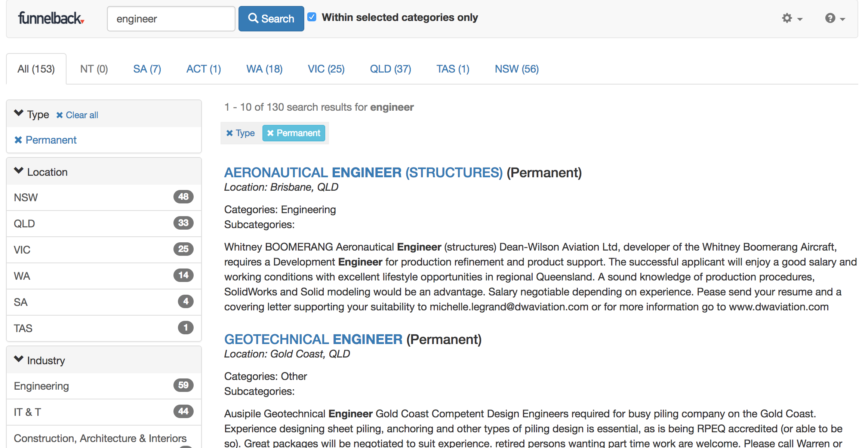Click the funnelback logo
The height and width of the screenshot is (448, 868).
click(51, 18)
